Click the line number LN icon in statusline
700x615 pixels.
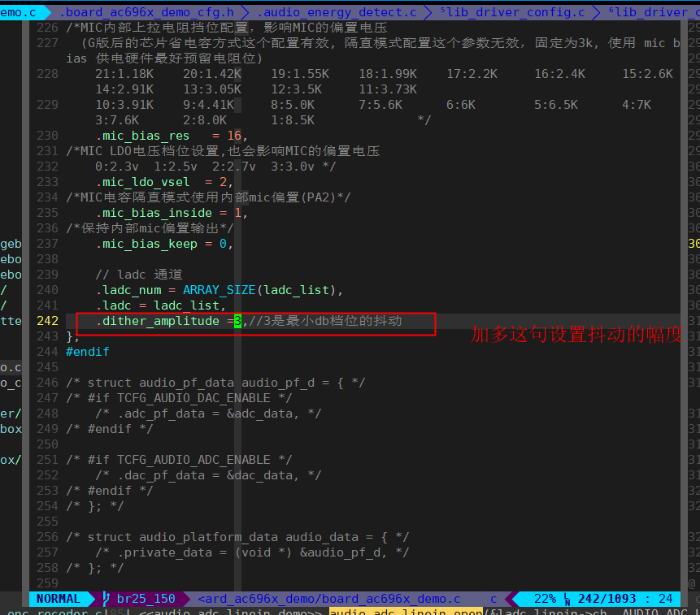567,599
